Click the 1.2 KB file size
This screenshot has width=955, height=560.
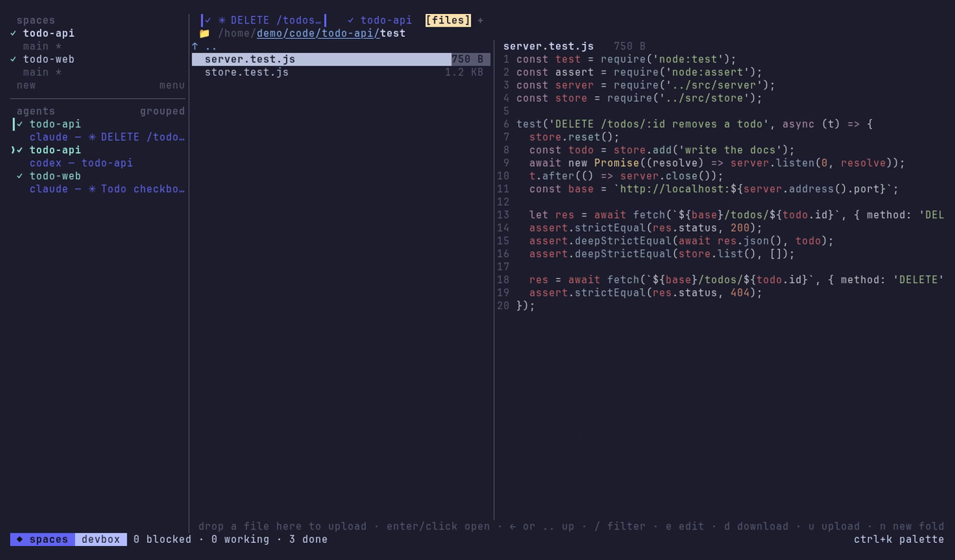pyautogui.click(x=464, y=73)
